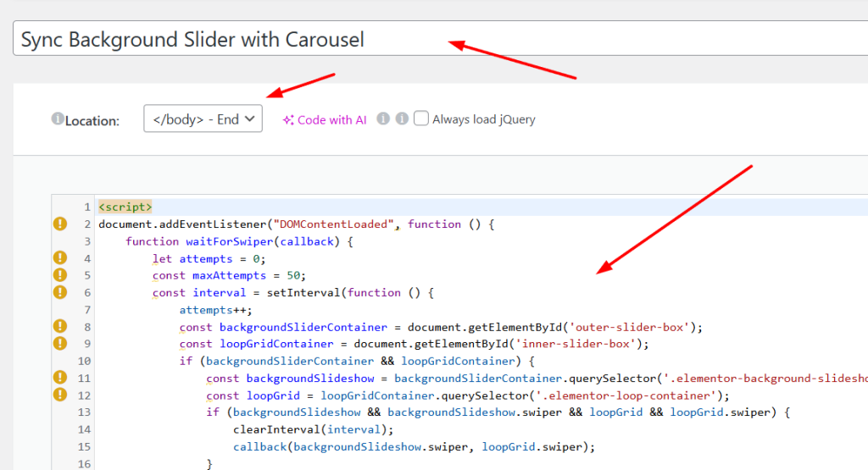
Task: Click the warning icon on line 4
Action: coord(60,258)
